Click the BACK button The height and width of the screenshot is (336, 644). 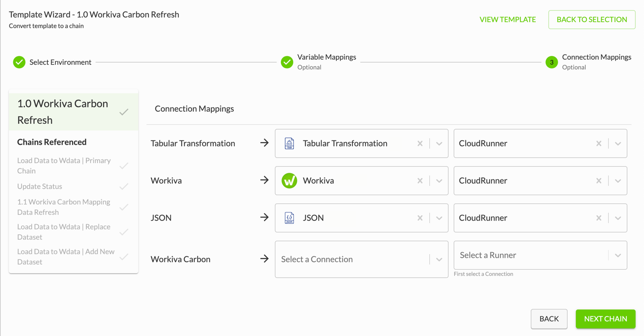tap(549, 319)
